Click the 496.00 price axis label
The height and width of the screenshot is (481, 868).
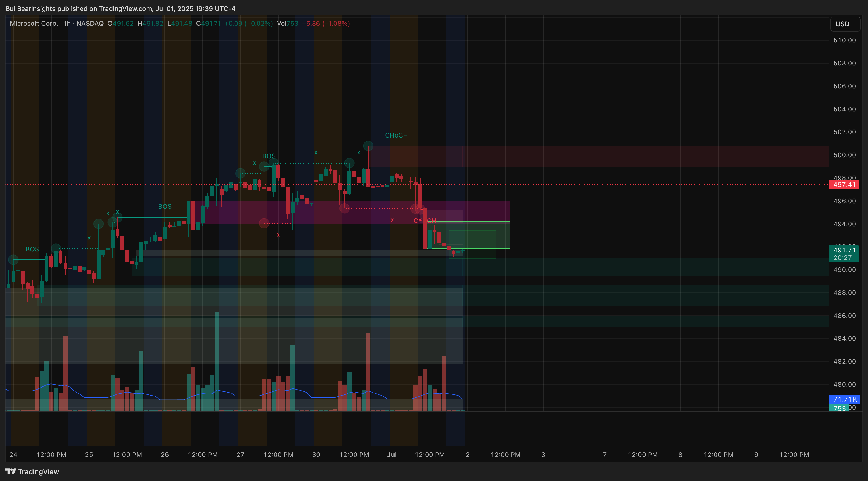pyautogui.click(x=844, y=201)
